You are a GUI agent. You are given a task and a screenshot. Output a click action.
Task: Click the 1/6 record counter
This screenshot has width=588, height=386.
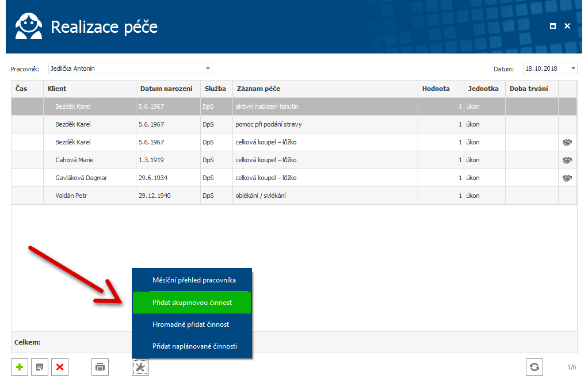[571, 367]
